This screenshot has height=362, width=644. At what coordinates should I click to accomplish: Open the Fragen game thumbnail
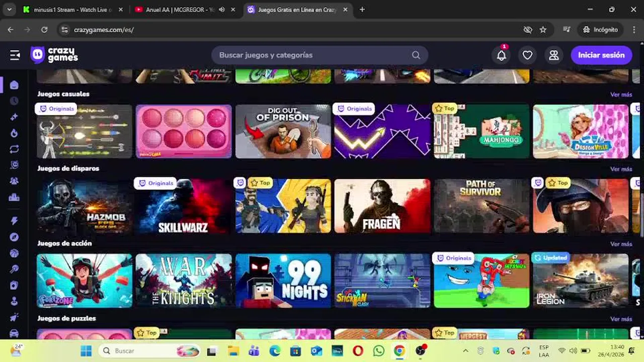point(382,206)
